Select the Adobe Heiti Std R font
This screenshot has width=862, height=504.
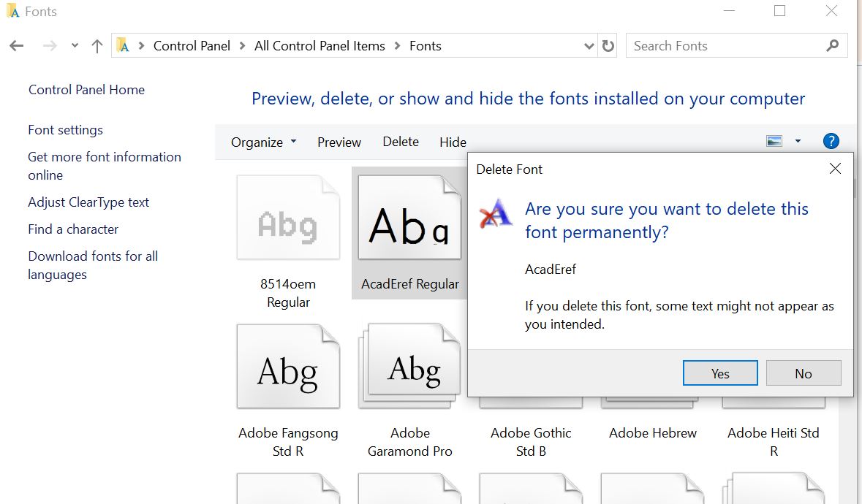[x=773, y=432]
